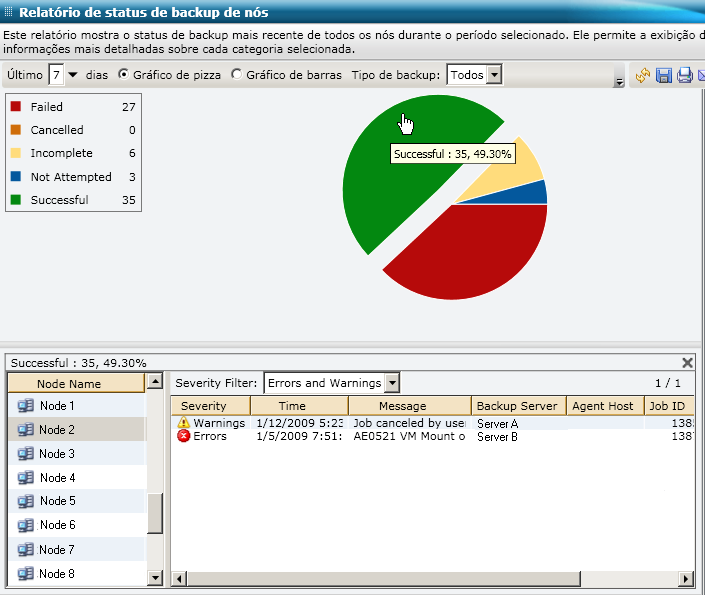Sort by the Time column header
The width and height of the screenshot is (705, 595).
(292, 406)
